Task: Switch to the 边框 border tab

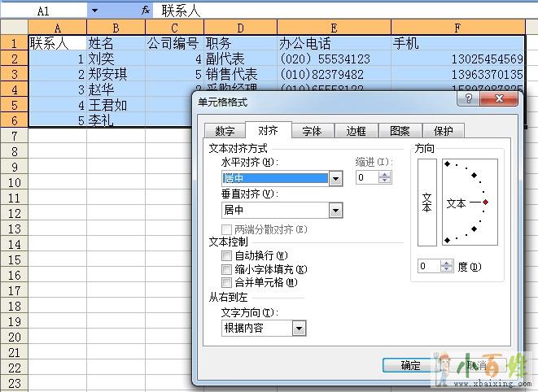Action: click(356, 131)
